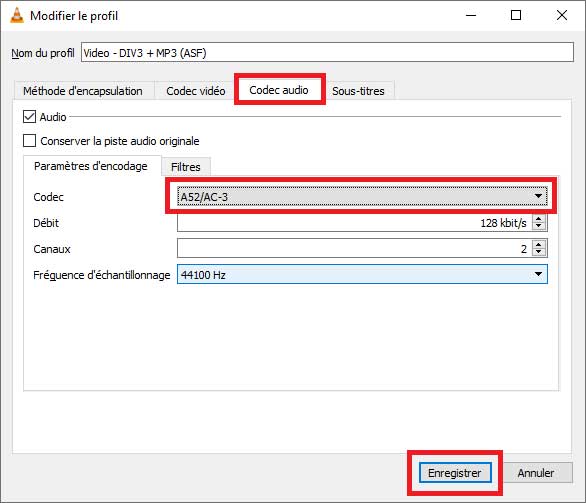Select the Paramètres d'encodage sub-tab

coord(91,166)
